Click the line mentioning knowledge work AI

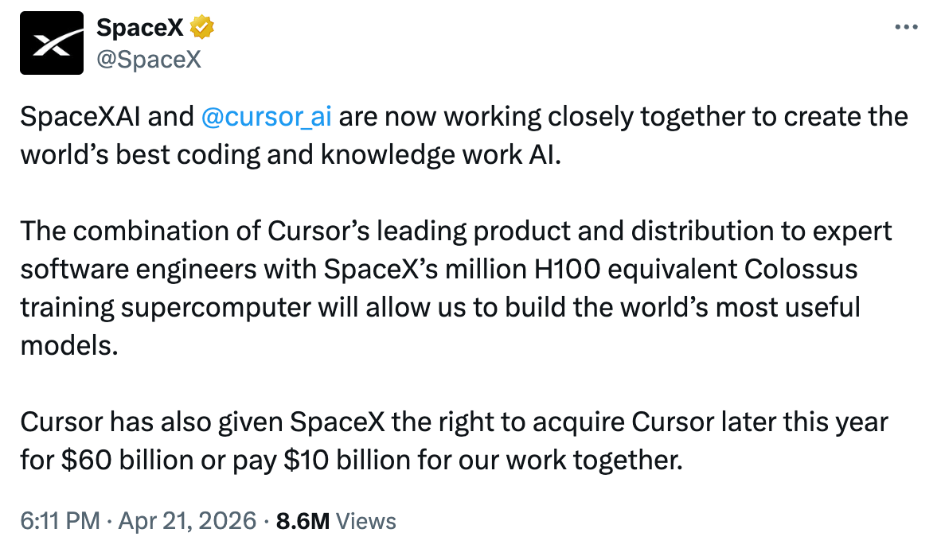(291, 154)
